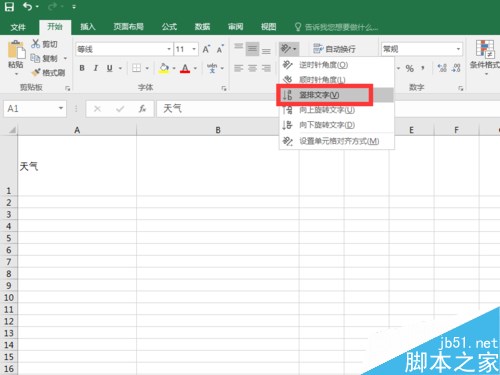Image resolution: width=500 pixels, height=375 pixels.
Task: Click the Align Right icon
Action: (x=266, y=68)
